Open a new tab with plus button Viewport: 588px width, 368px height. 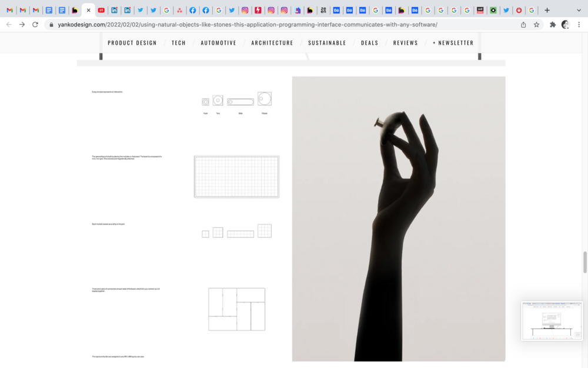[x=547, y=10]
